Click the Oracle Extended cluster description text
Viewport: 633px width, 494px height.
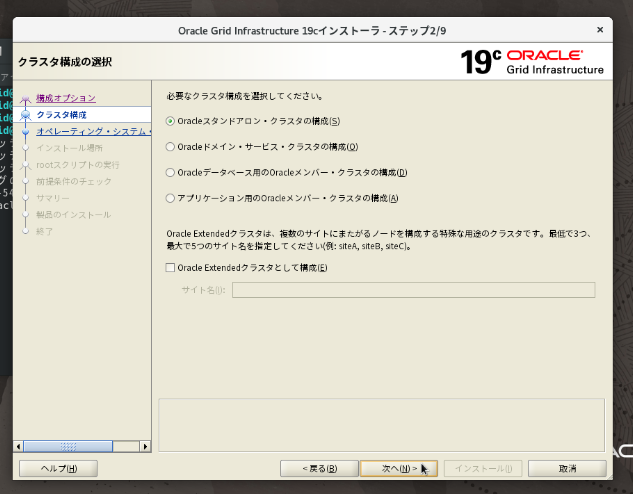pos(379,240)
